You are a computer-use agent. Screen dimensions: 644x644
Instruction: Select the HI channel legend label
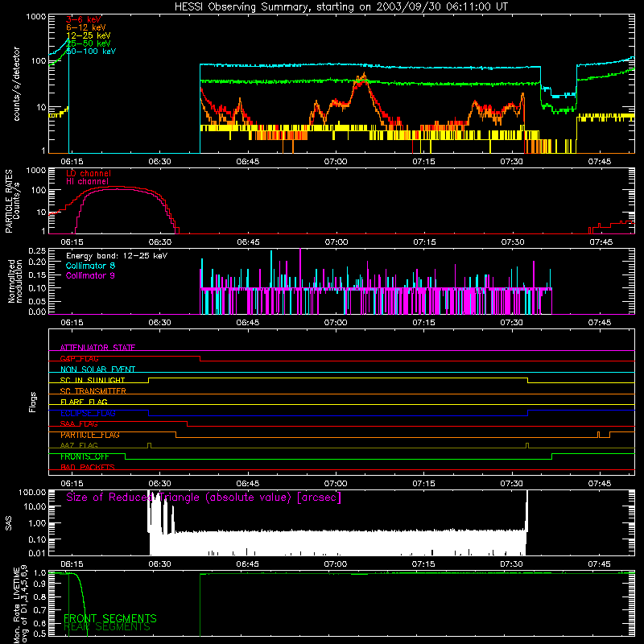(x=88, y=181)
